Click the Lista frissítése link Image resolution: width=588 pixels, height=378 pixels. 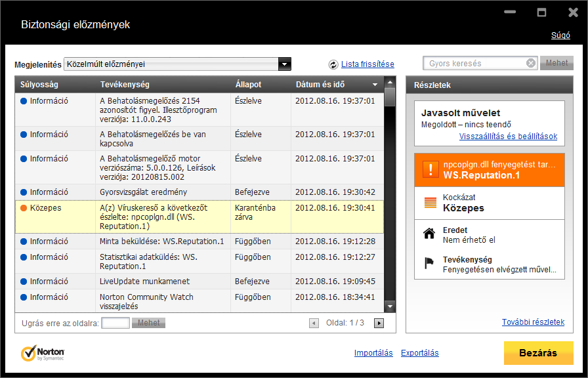coord(367,64)
